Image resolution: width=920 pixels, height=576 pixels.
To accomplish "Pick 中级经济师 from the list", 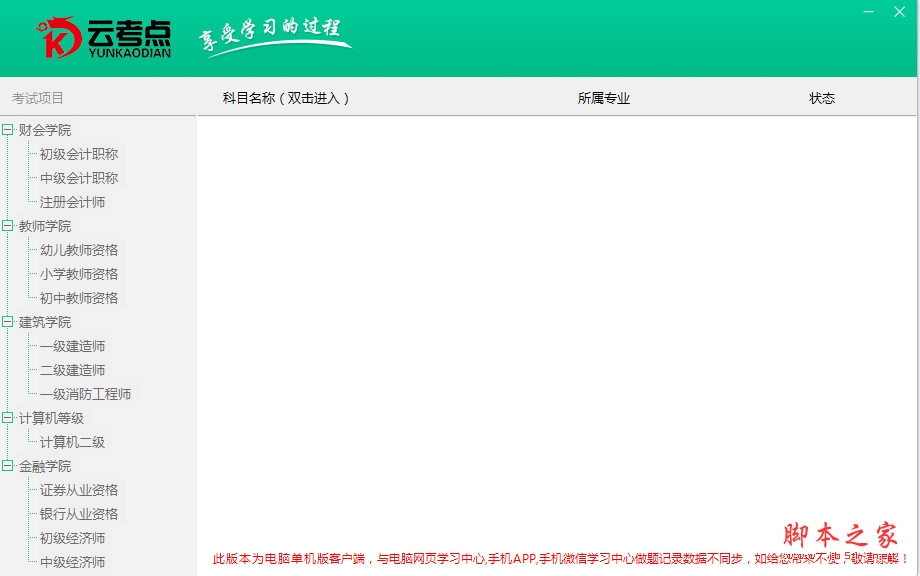I will tap(73, 563).
